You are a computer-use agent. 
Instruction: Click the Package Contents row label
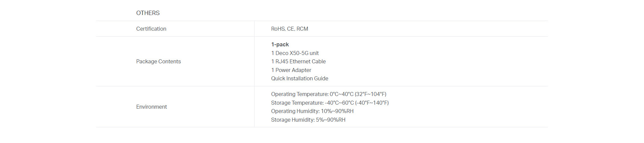[x=158, y=61]
